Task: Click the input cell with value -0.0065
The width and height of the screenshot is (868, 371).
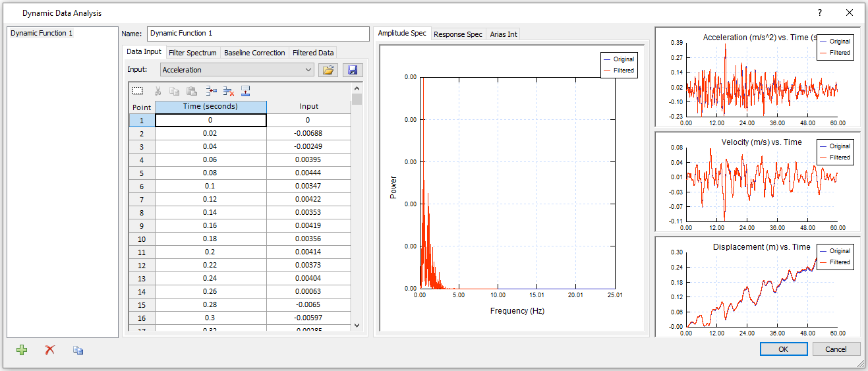Action: [x=309, y=304]
